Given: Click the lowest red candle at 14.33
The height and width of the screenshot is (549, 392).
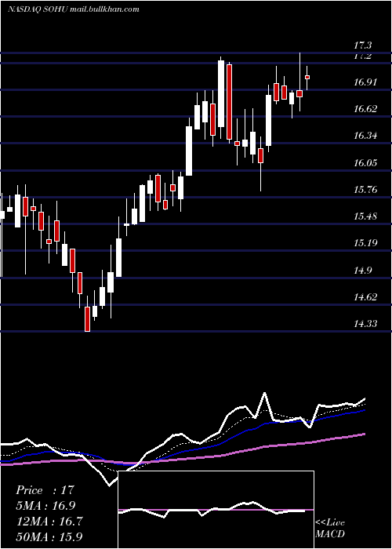Looking at the screenshot, I should (x=87, y=319).
